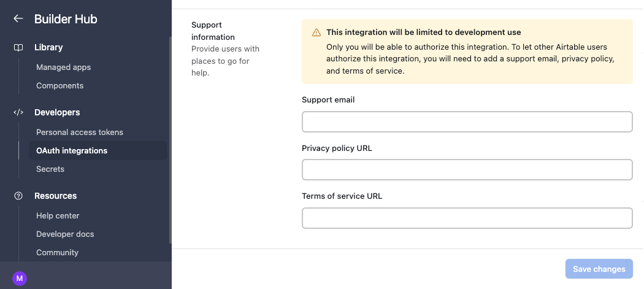Select OAuth integrations menu item
Image resolution: width=644 pixels, height=289 pixels.
(98, 150)
